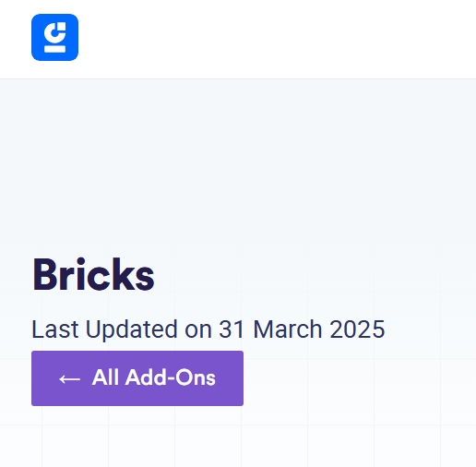This screenshot has width=476, height=467.
Task: Click the word Updated in the subtitle
Action: (x=131, y=330)
